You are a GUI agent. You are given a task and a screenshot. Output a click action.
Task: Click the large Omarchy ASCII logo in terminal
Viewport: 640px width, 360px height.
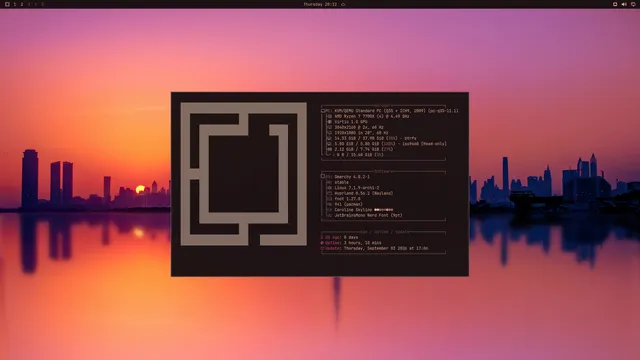(x=244, y=174)
